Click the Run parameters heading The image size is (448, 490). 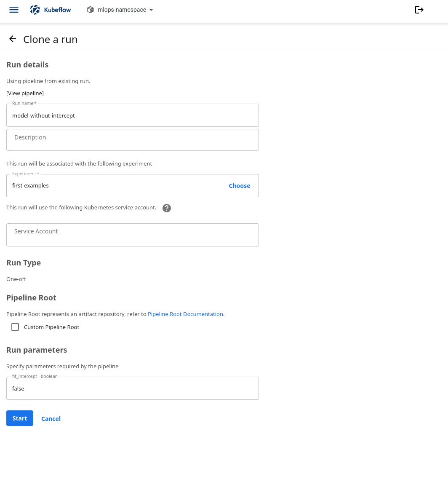[x=37, y=350]
